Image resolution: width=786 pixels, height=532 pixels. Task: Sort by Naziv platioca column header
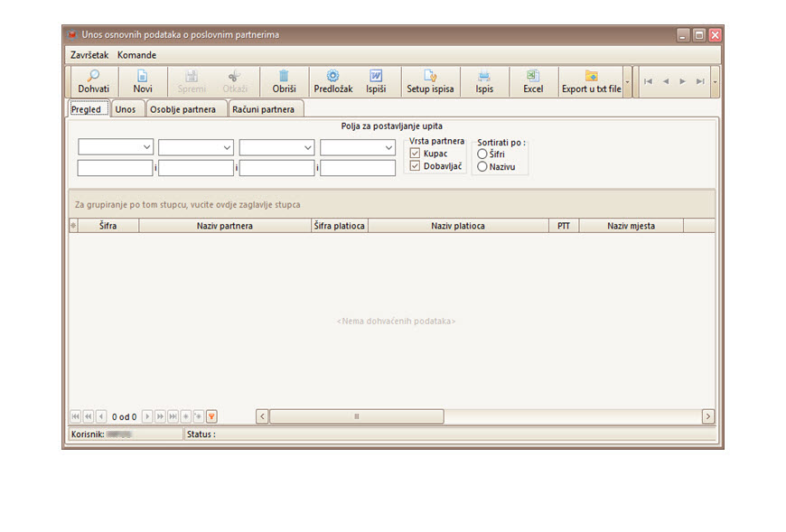coord(458,226)
